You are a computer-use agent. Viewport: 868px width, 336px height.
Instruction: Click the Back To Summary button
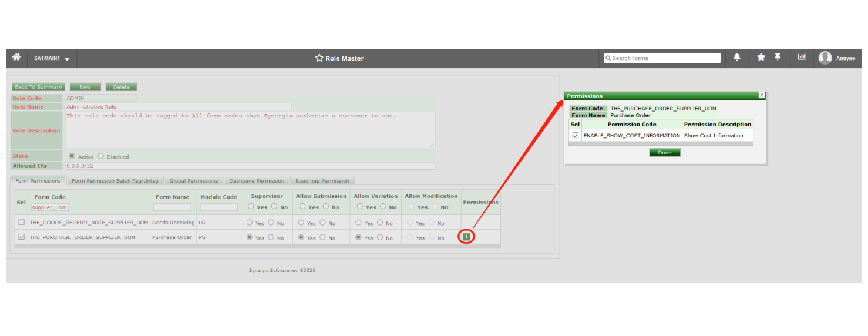point(38,87)
